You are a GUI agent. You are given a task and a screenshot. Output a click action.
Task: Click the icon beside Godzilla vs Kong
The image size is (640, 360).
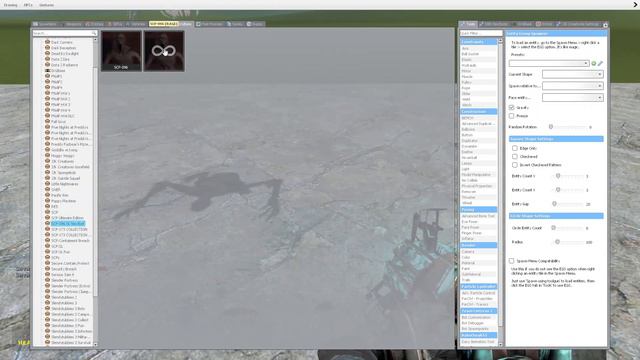point(47,150)
